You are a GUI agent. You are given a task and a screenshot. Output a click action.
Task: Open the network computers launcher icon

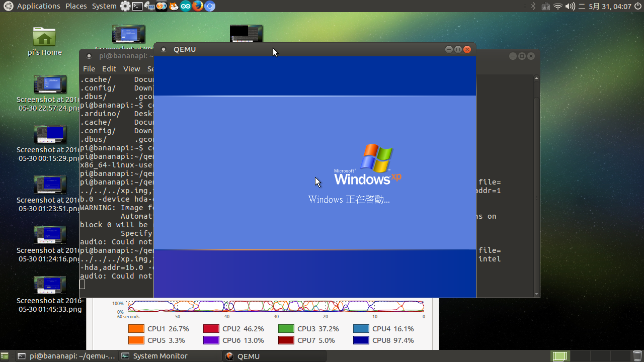coord(149,6)
